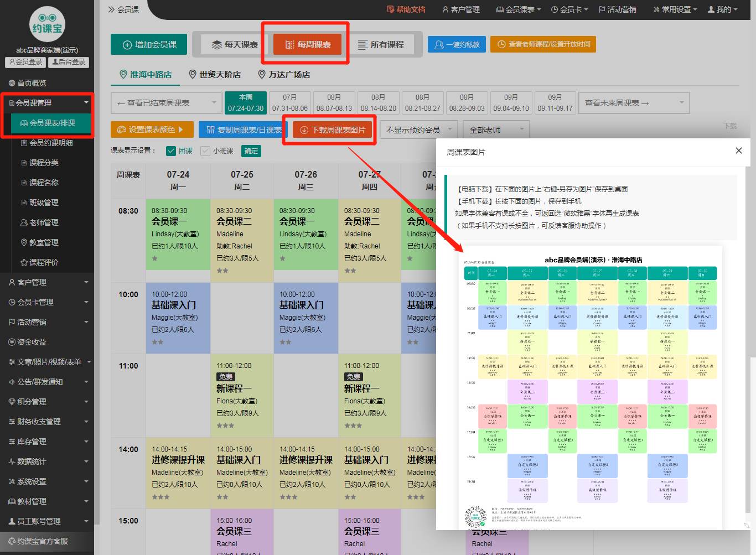This screenshot has width=756, height=555.
Task: Open 客户管理 in the top bar
Action: click(461, 9)
